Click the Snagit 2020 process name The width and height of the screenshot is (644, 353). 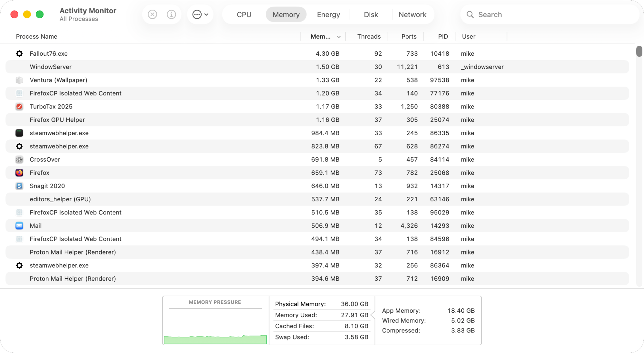[x=47, y=186]
